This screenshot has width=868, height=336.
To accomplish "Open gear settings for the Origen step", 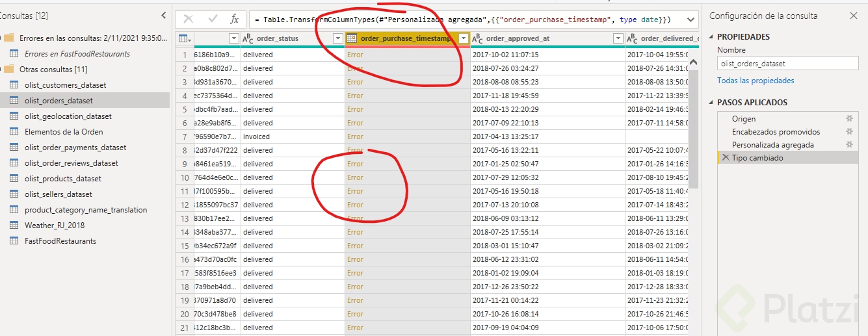I will 848,118.
